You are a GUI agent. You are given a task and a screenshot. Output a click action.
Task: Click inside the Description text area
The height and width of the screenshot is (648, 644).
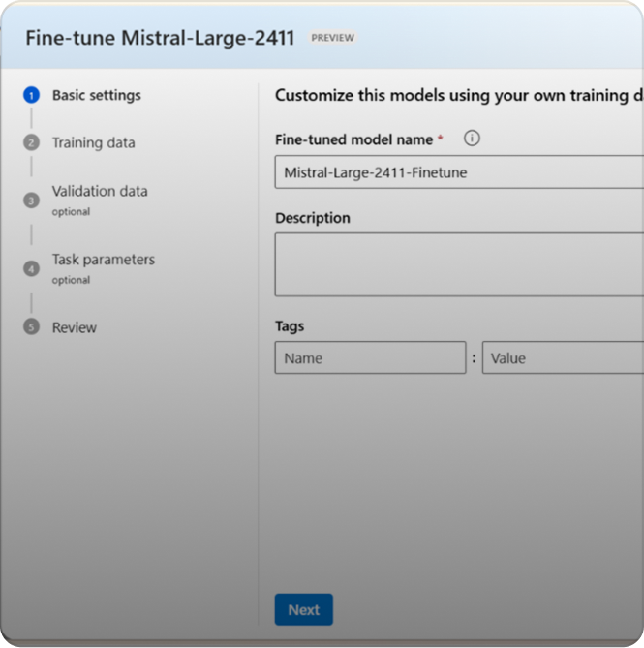(459, 264)
